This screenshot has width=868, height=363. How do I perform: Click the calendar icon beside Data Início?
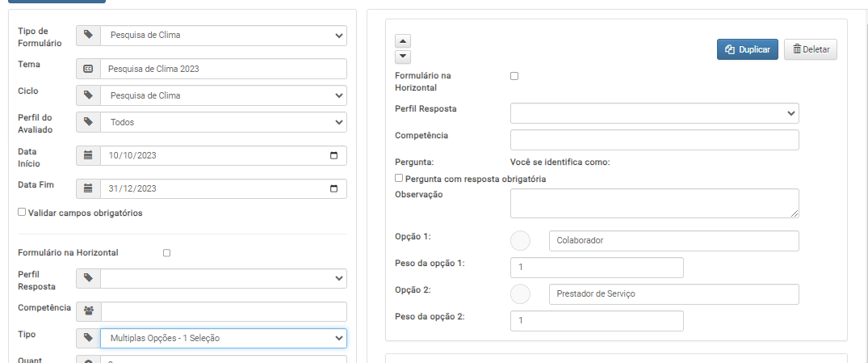[88, 155]
